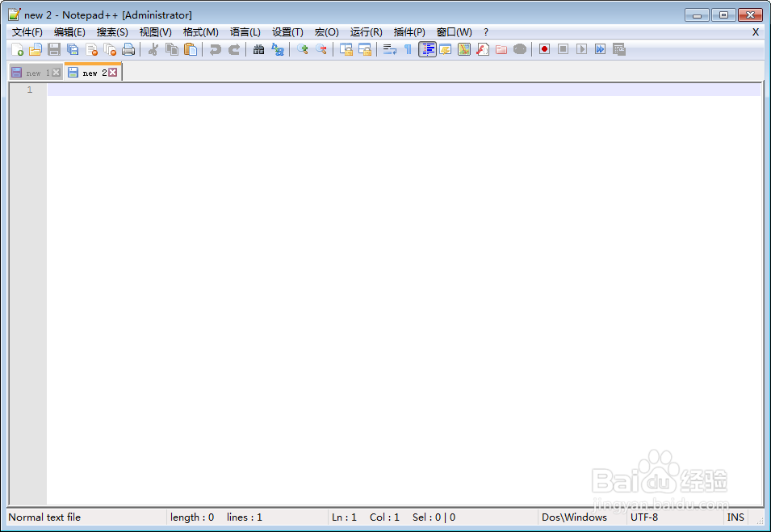Click inside the editor at line 1
Viewport: 771px width, 532px height.
click(x=404, y=90)
